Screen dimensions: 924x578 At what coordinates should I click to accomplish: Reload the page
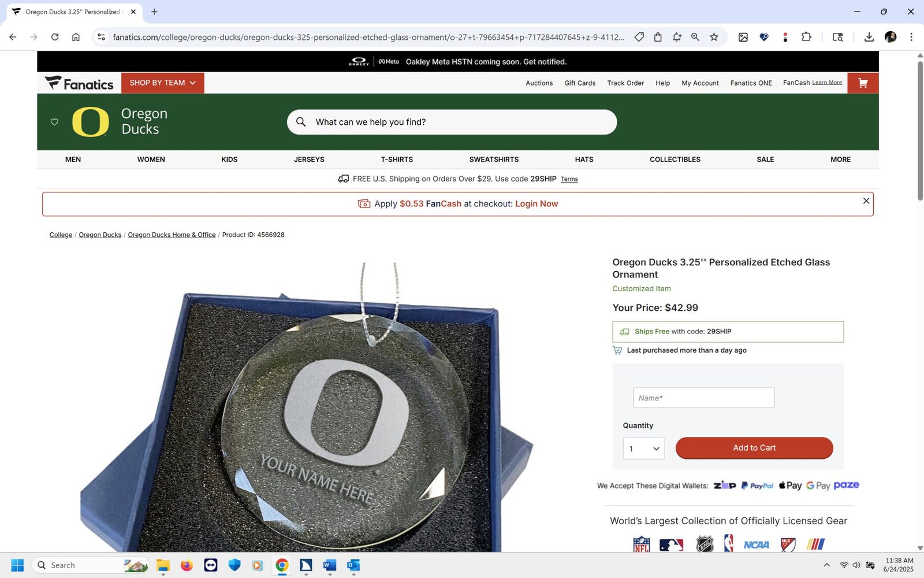(x=55, y=37)
